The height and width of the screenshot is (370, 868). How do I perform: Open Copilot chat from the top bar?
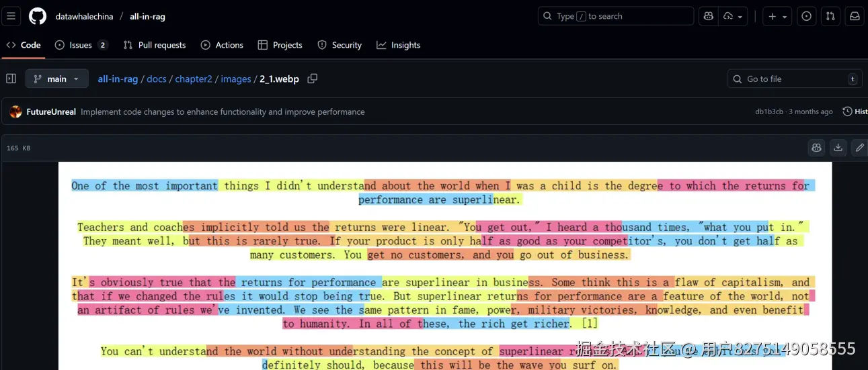[708, 16]
